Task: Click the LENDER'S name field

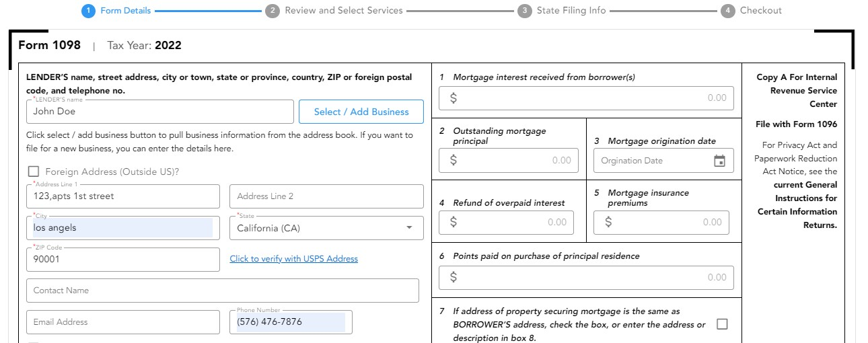Action: 160,112
